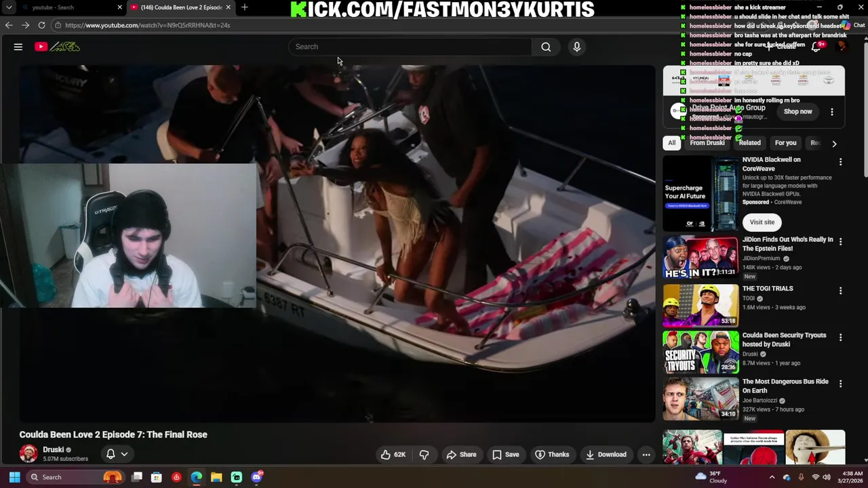Click the Visit site button

[762, 222]
